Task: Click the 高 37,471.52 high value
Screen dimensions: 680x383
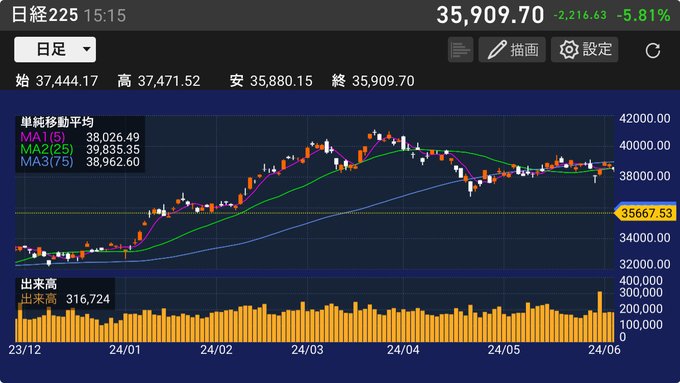Action: [159, 81]
